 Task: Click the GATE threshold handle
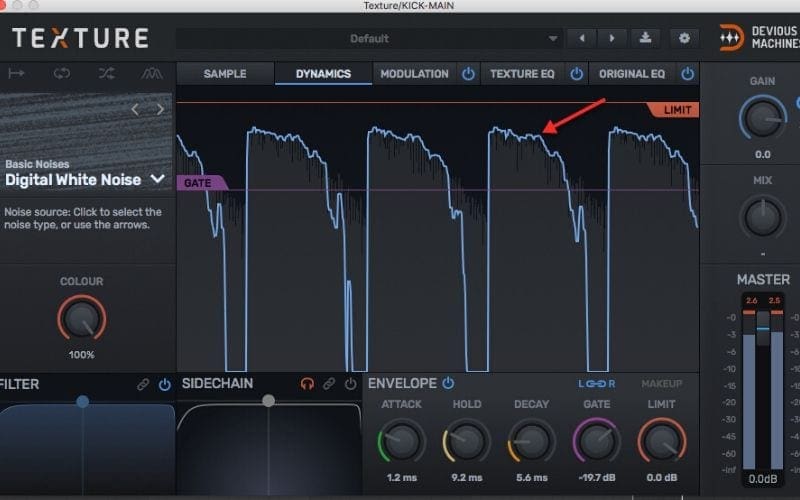tap(202, 183)
